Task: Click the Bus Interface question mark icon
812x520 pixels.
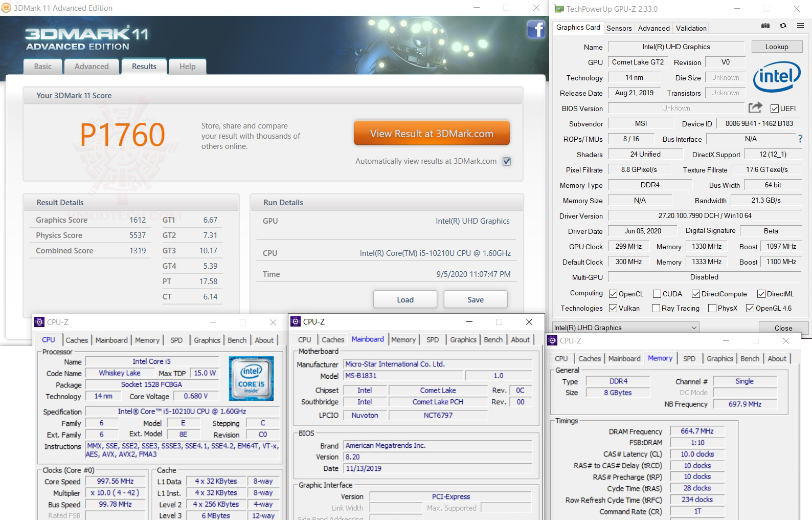Action: 800,139
